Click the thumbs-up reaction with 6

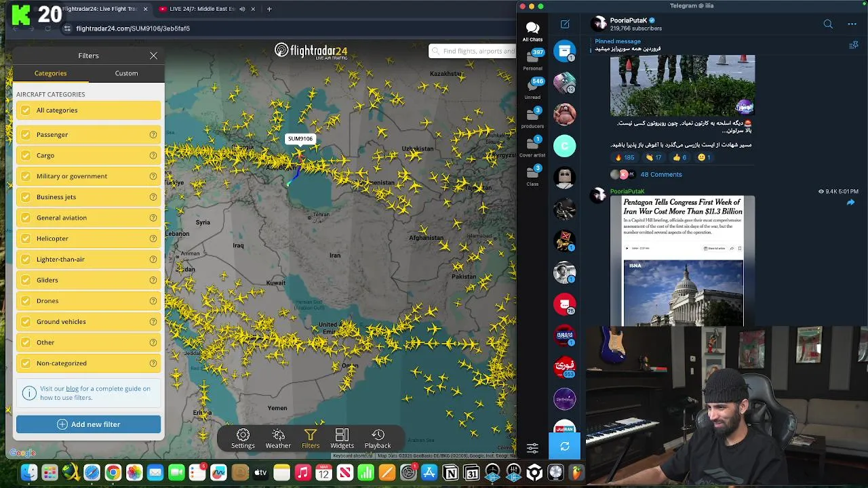pyautogui.click(x=679, y=157)
